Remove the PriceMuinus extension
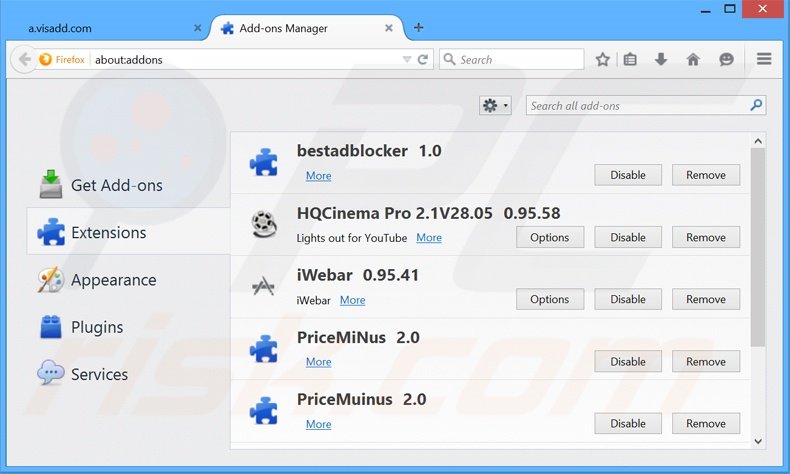 point(706,424)
